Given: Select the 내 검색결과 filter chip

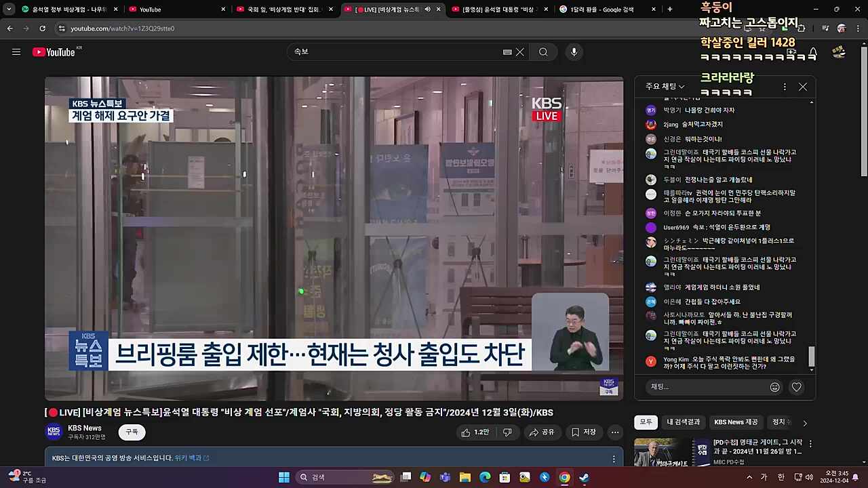Looking at the screenshot, I should [684, 422].
